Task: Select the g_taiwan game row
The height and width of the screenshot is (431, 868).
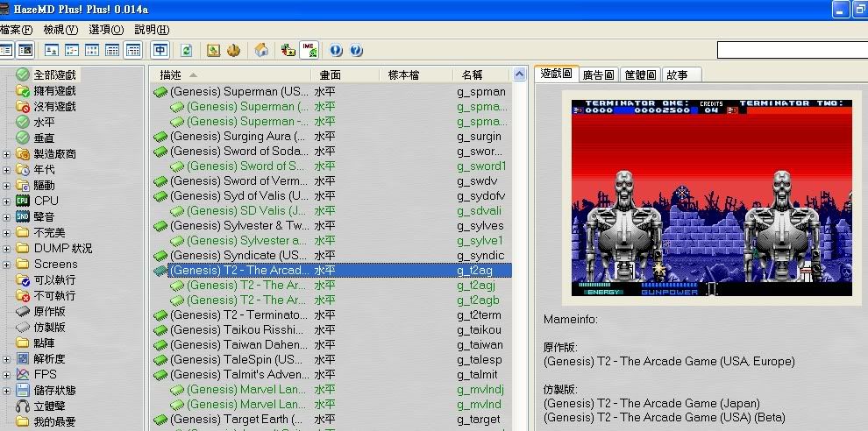Action: [x=331, y=344]
